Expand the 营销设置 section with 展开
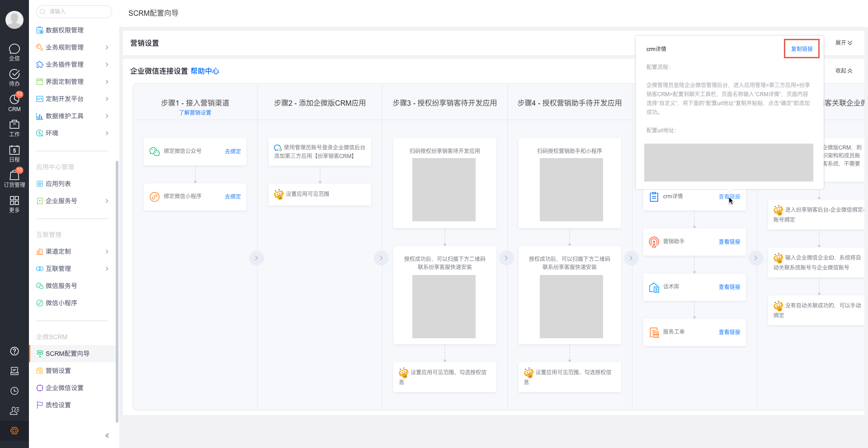 tap(844, 42)
